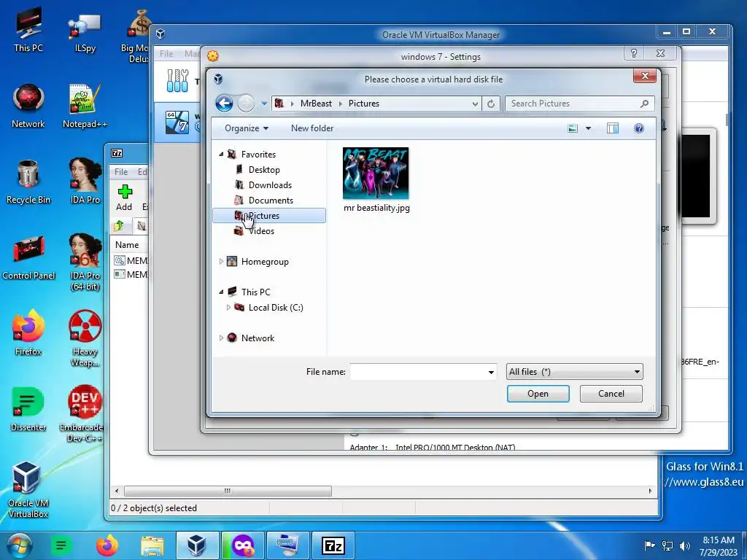Click the green Add button in 7-Zip

(x=124, y=198)
